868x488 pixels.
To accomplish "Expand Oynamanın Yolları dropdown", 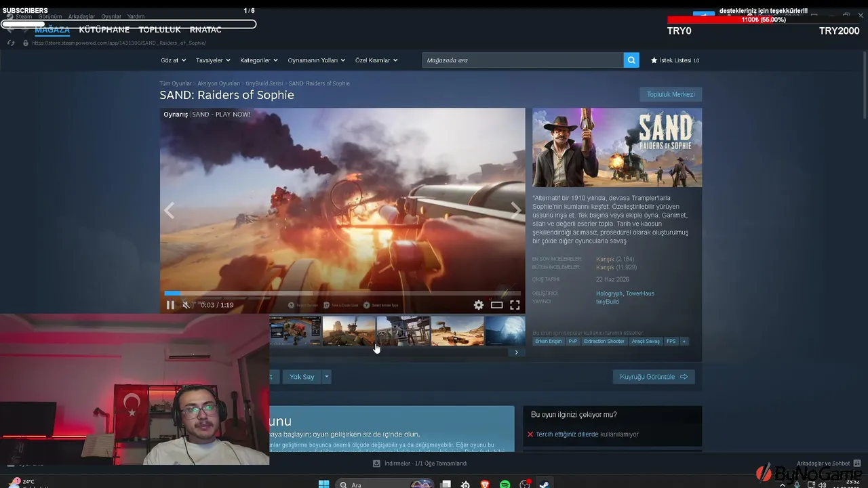I will [x=316, y=60].
